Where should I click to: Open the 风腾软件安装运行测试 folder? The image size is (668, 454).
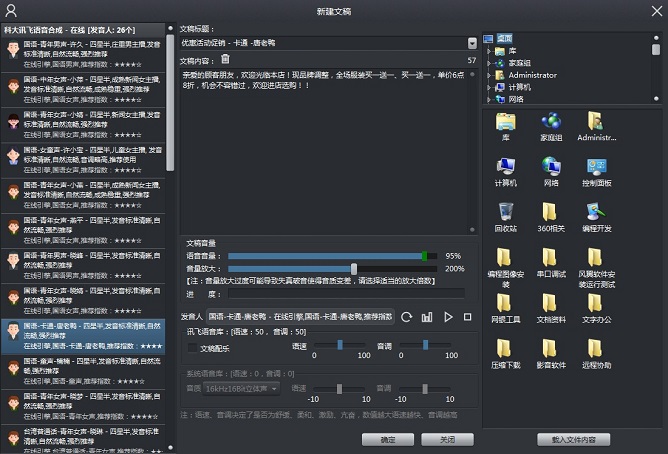click(596, 267)
